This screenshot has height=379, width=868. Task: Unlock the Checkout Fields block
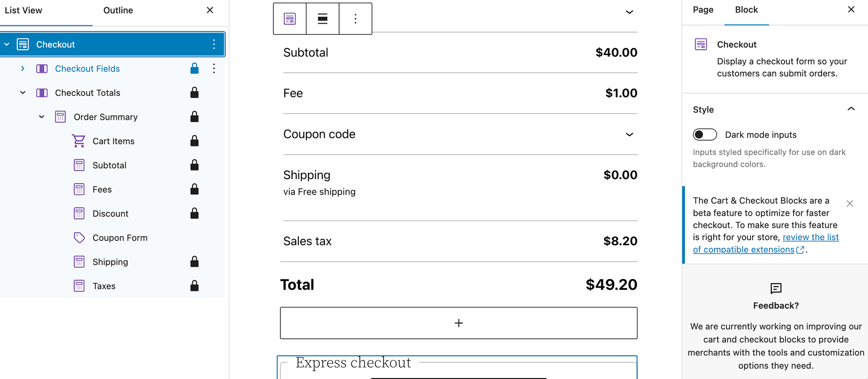(x=194, y=68)
